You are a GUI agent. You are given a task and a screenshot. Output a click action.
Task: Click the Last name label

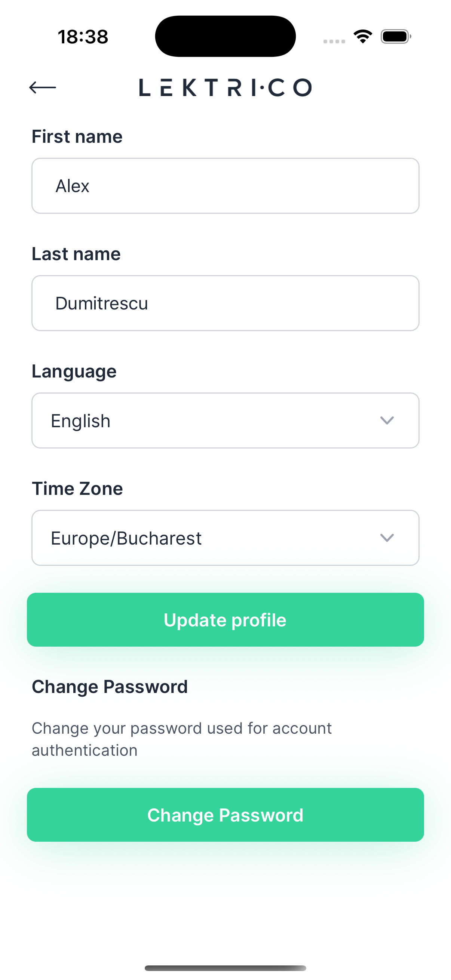76,254
